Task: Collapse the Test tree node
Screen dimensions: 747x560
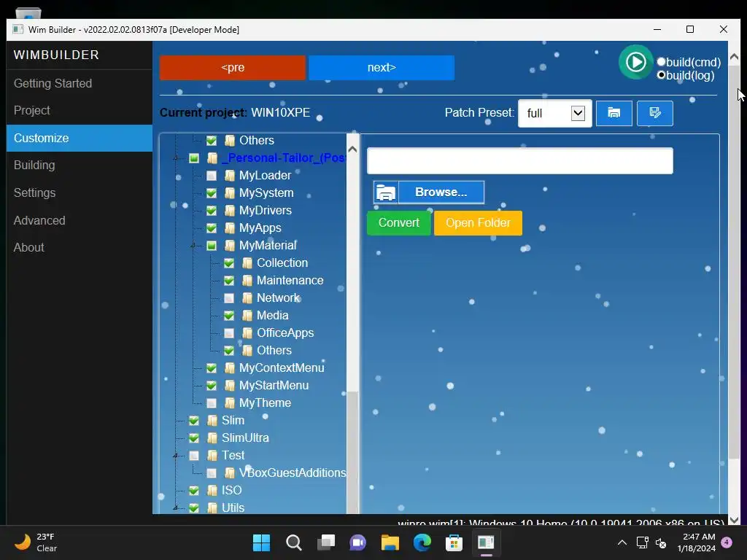Action: coord(176,456)
